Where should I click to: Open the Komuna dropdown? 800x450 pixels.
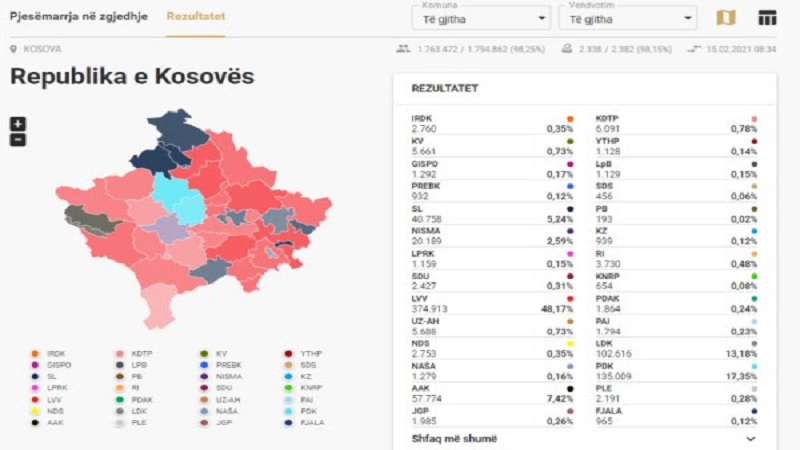[481, 18]
